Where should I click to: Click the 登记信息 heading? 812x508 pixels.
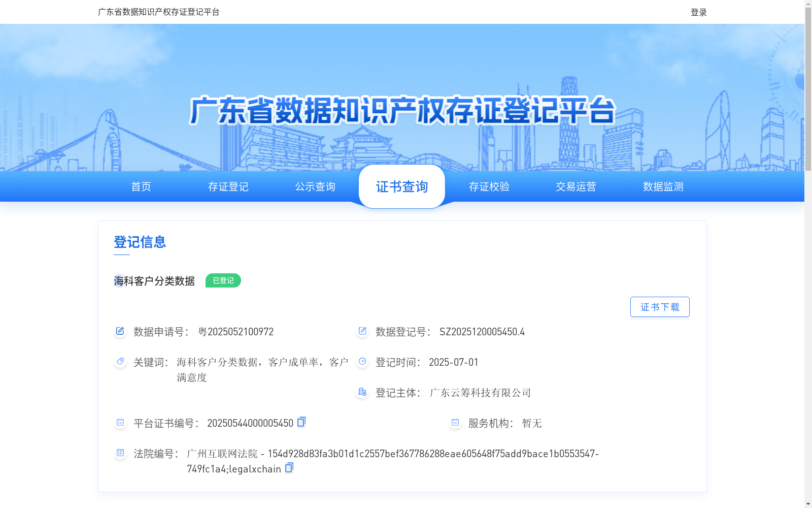[140, 242]
